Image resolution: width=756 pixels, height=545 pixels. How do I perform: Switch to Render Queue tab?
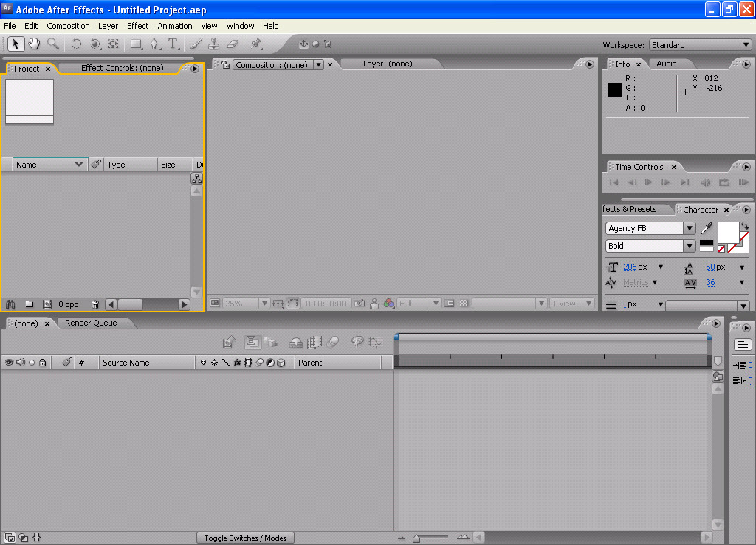click(x=91, y=323)
